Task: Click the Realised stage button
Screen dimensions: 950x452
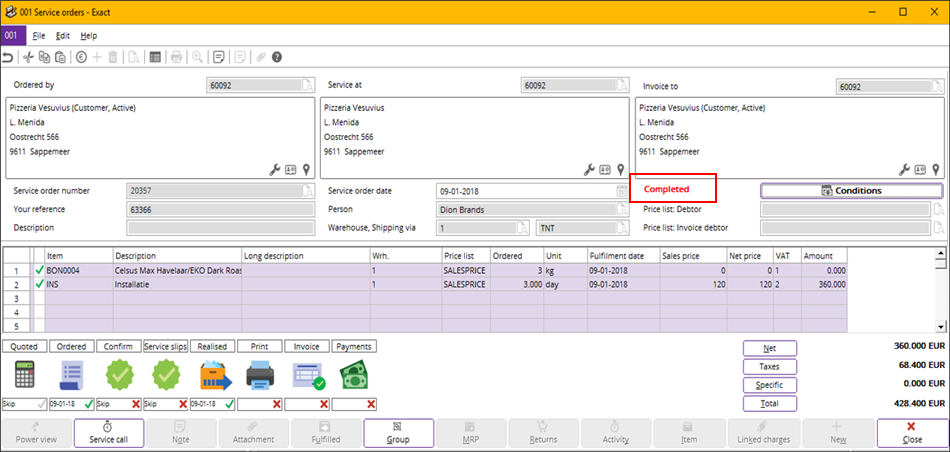Action: pos(213,347)
